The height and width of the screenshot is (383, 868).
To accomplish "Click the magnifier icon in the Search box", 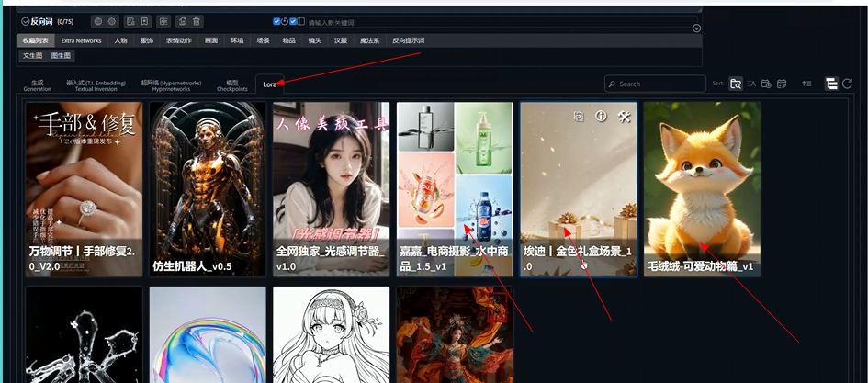I will pos(612,84).
